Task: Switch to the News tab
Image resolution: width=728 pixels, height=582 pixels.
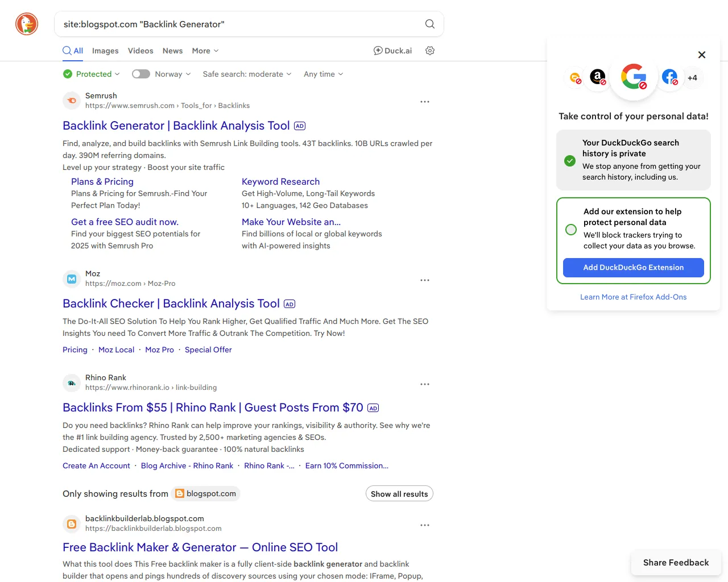Action: tap(172, 51)
